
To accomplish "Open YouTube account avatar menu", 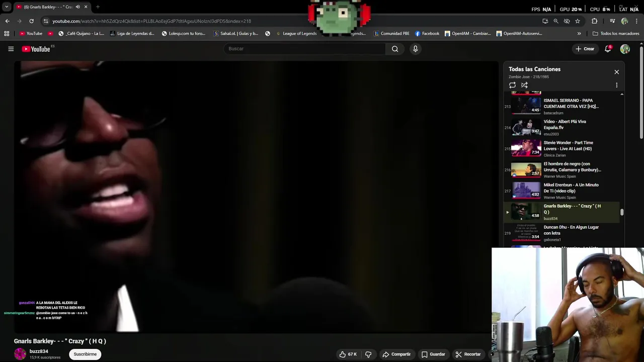I will (625, 49).
